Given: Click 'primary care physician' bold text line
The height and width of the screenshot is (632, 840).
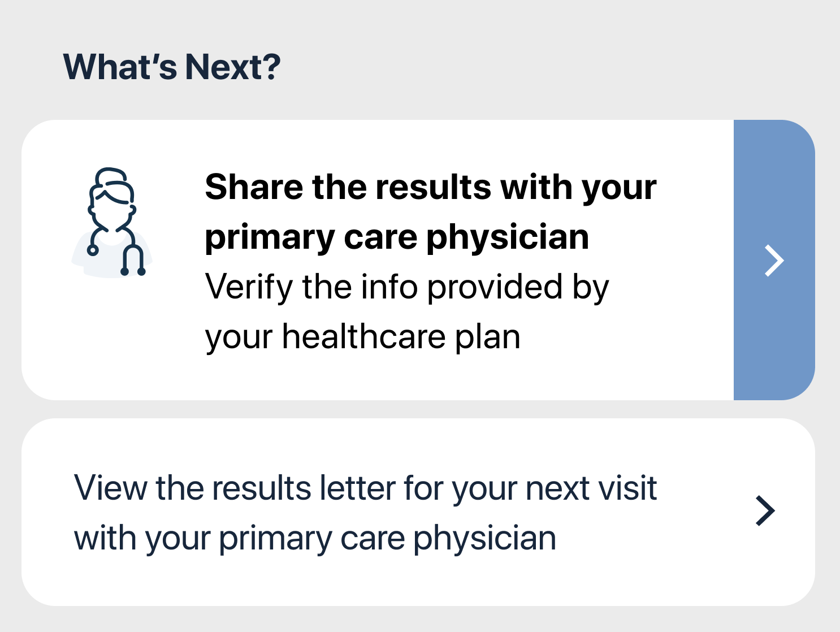Looking at the screenshot, I should pyautogui.click(x=397, y=237).
